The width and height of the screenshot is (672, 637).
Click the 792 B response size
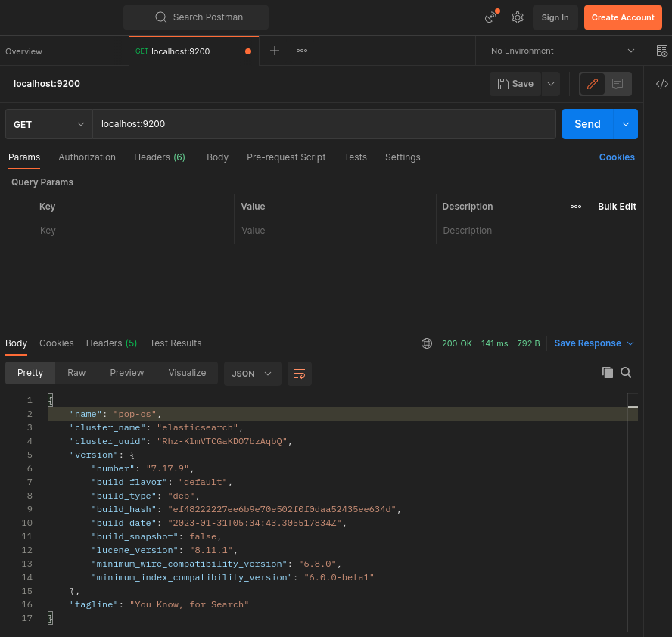(x=528, y=343)
